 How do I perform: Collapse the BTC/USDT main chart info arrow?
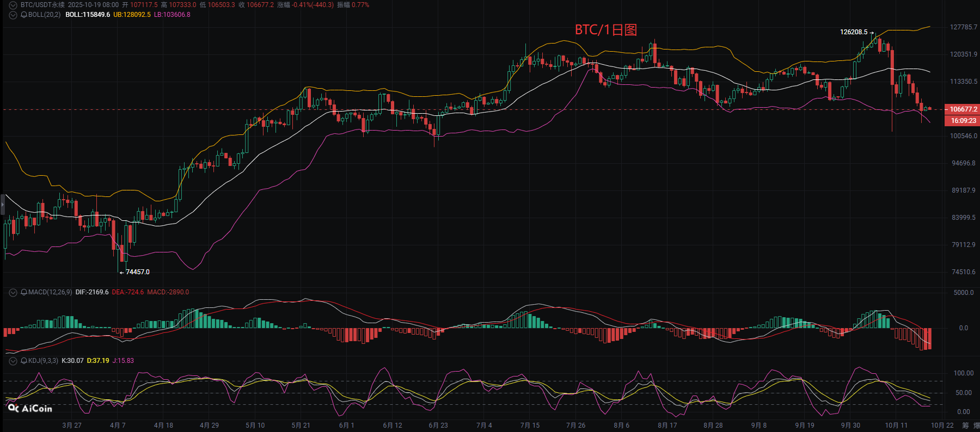pos(13,5)
